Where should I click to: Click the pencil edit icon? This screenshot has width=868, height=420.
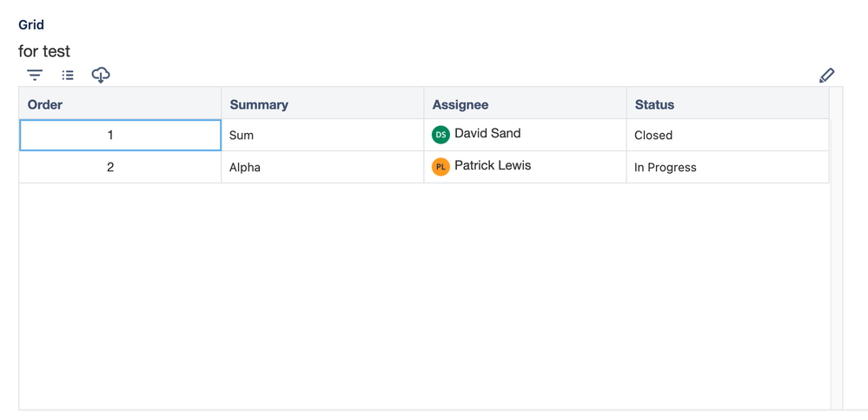[x=826, y=76]
